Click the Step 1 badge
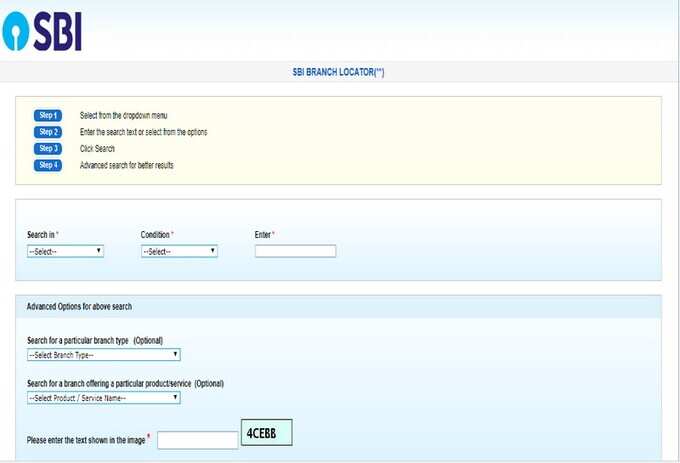 coord(48,115)
